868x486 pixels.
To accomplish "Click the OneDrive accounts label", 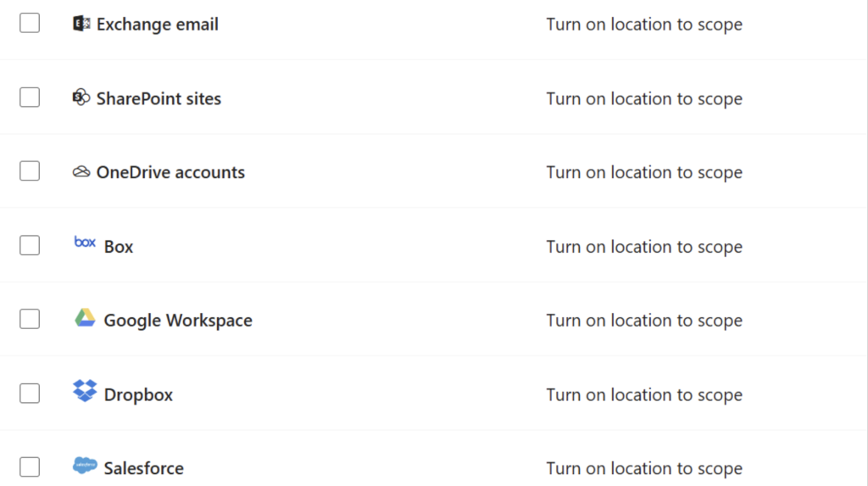I will [170, 172].
